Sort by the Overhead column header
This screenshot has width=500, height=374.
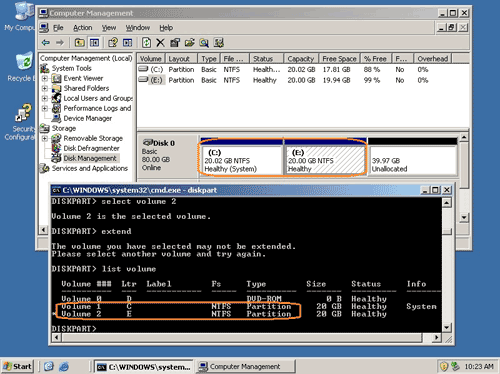433,59
